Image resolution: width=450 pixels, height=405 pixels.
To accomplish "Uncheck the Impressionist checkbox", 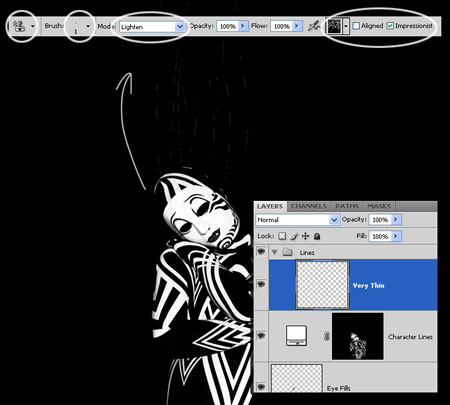I will tap(390, 26).
